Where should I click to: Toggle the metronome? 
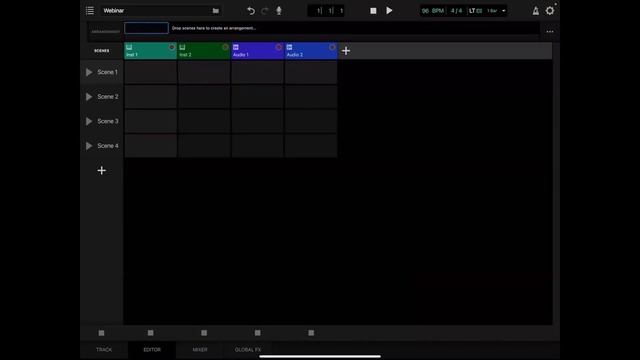tap(536, 11)
